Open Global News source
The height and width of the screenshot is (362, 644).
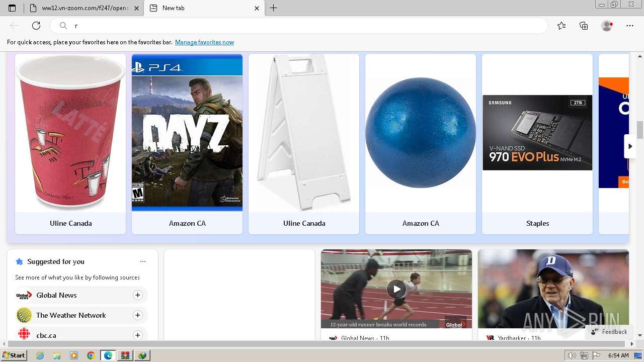(56, 295)
